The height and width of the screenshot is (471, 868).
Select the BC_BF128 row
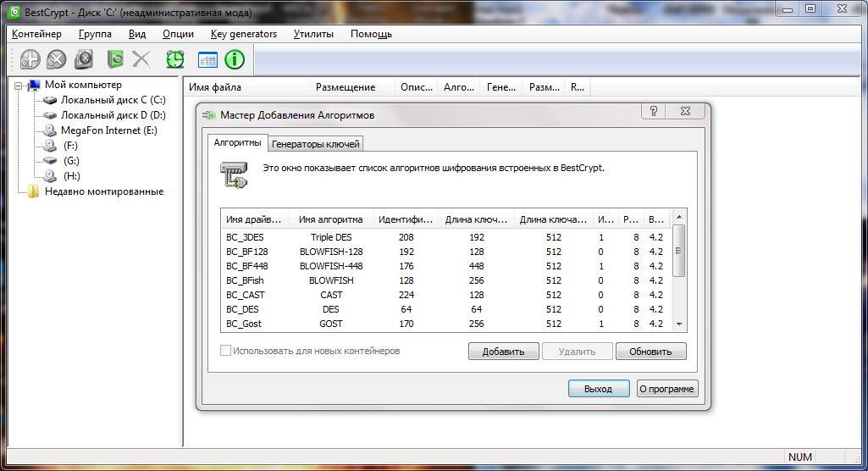446,252
